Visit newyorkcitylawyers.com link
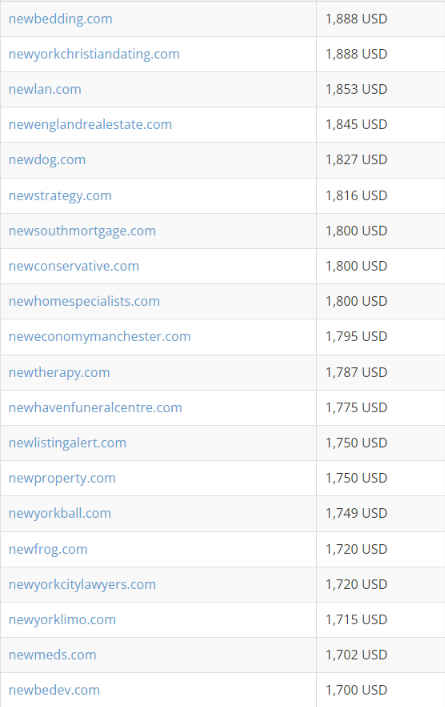The height and width of the screenshot is (707, 445). [82, 584]
